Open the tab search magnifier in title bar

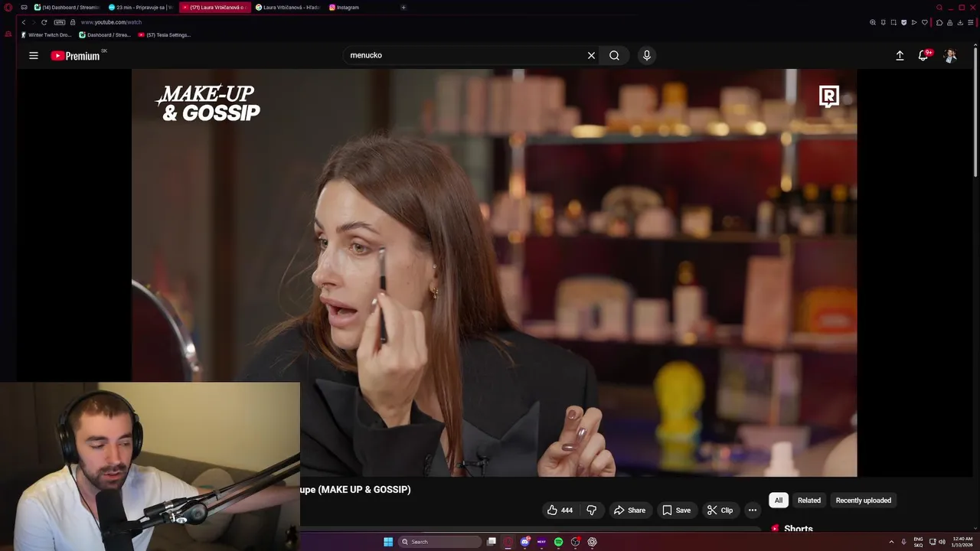click(x=939, y=8)
